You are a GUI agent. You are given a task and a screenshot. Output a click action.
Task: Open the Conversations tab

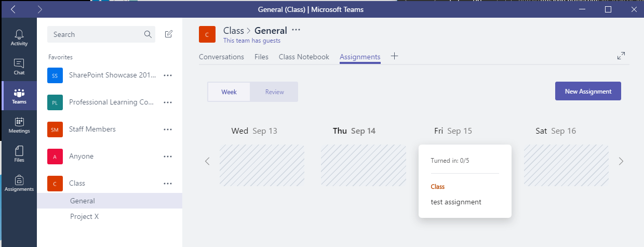click(x=221, y=57)
